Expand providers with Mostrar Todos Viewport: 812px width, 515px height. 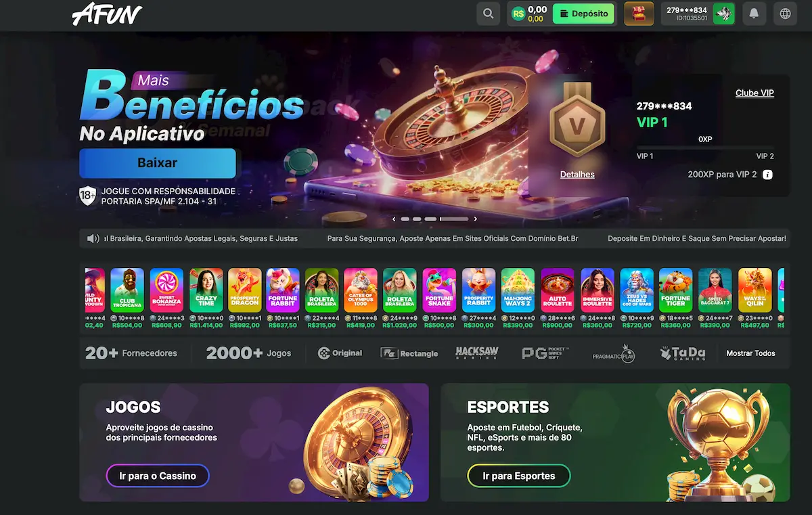pos(750,353)
